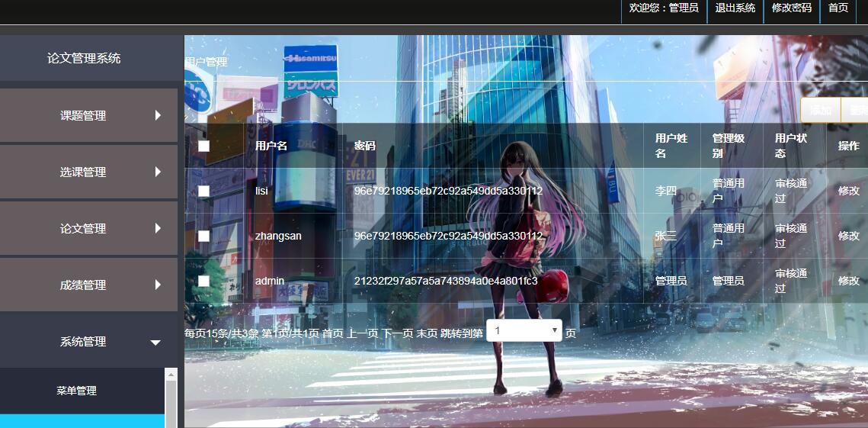Click the 退出系统 link in top bar

point(735,8)
